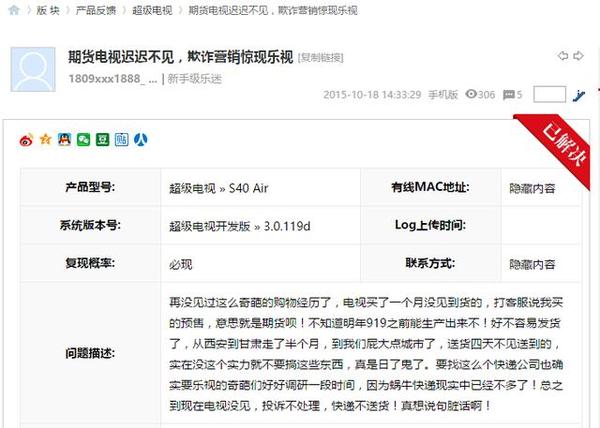Click the post author avatar
The image size is (600, 428).
pos(33,70)
